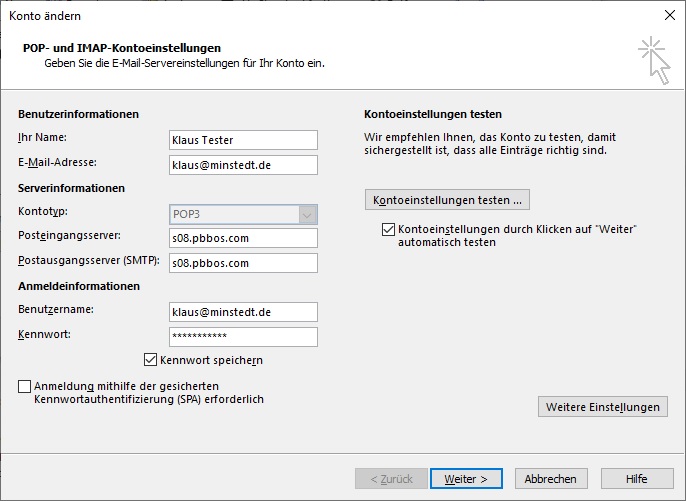
Task: Enable SPA secure password authentication checkbox
Action: 25,386
